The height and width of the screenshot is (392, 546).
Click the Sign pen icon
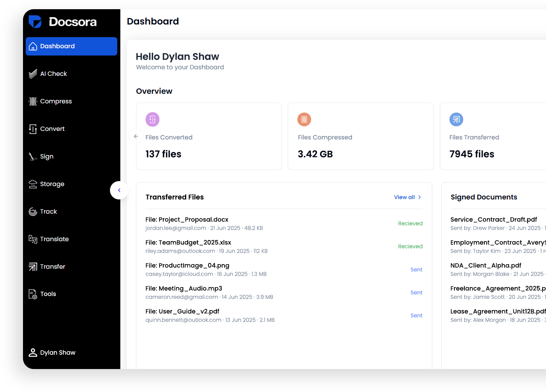tap(33, 157)
